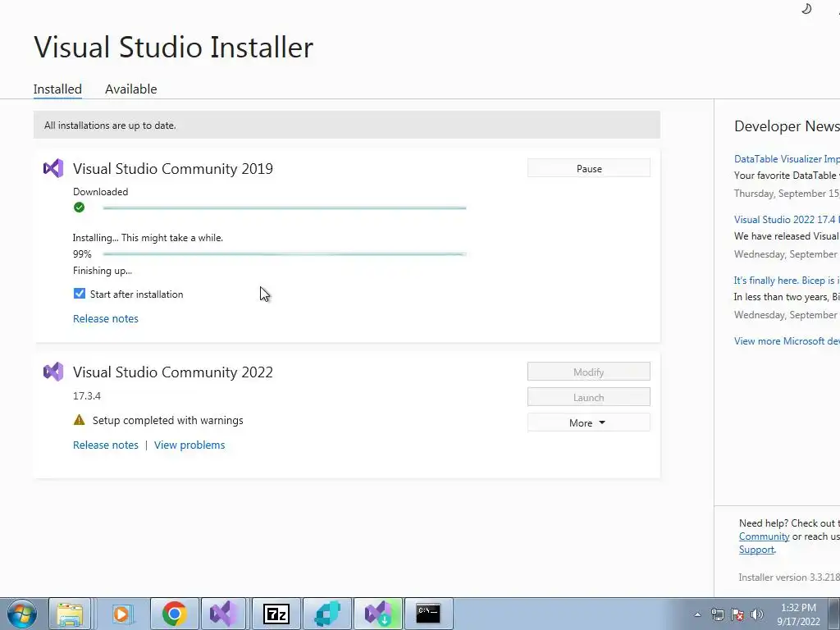Click the 'All installations are up to date' banner
Viewport: 840px width, 630px height.
pyautogui.click(x=347, y=125)
